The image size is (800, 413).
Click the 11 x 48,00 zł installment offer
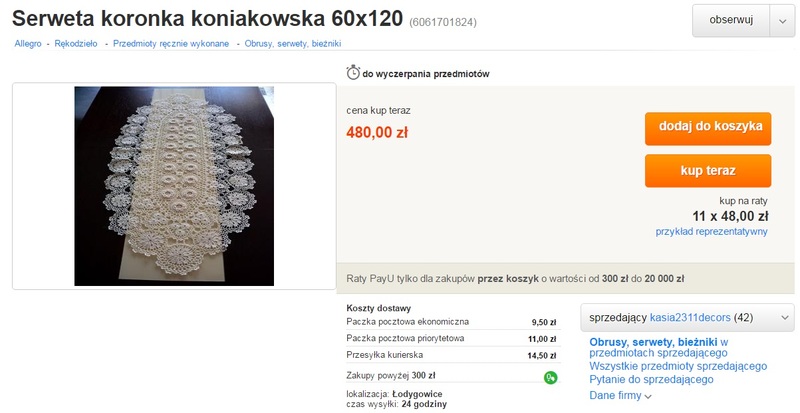[x=730, y=216]
